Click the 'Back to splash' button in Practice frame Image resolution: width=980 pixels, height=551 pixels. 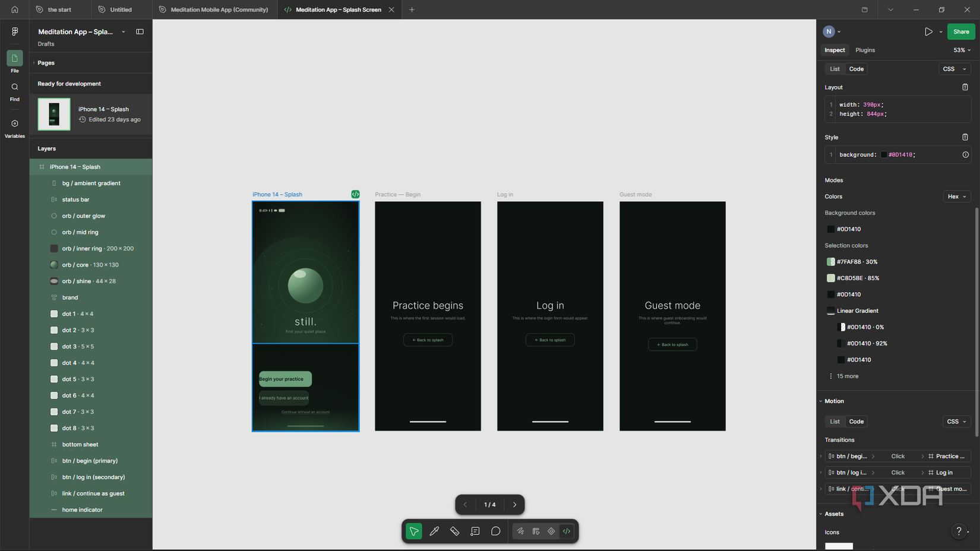[x=428, y=340]
